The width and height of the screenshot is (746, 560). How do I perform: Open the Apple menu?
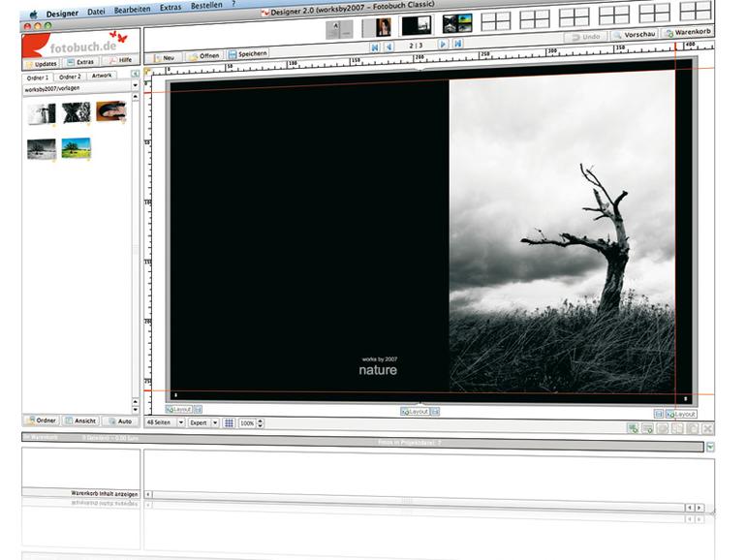click(x=33, y=15)
